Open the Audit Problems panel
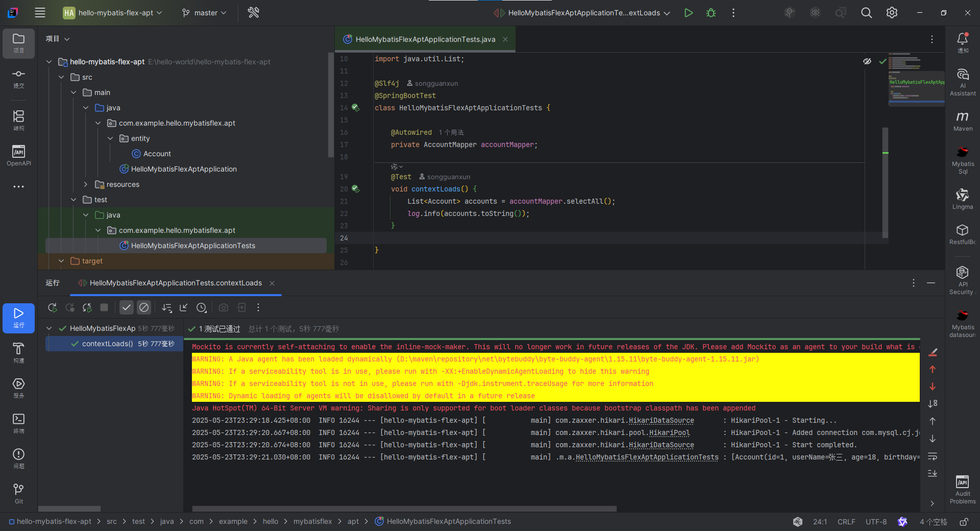 coord(962,487)
